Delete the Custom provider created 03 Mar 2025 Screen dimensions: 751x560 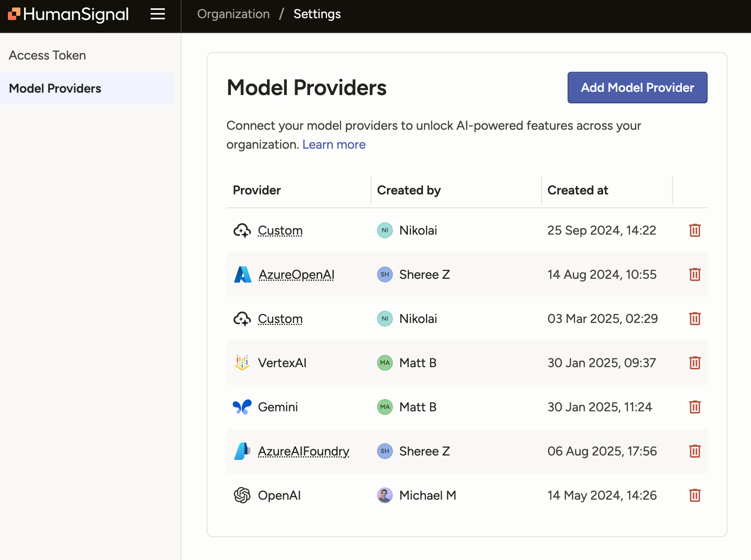(x=695, y=319)
